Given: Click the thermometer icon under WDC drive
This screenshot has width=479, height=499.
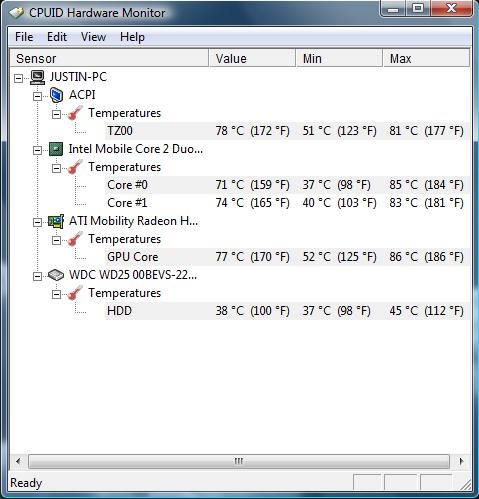Looking at the screenshot, I should coord(75,293).
